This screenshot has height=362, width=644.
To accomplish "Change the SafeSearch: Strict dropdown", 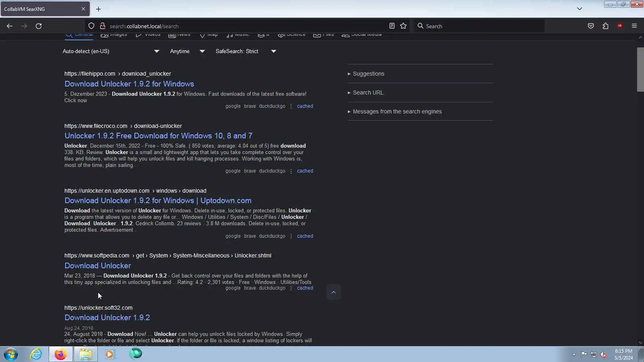I will click(246, 51).
